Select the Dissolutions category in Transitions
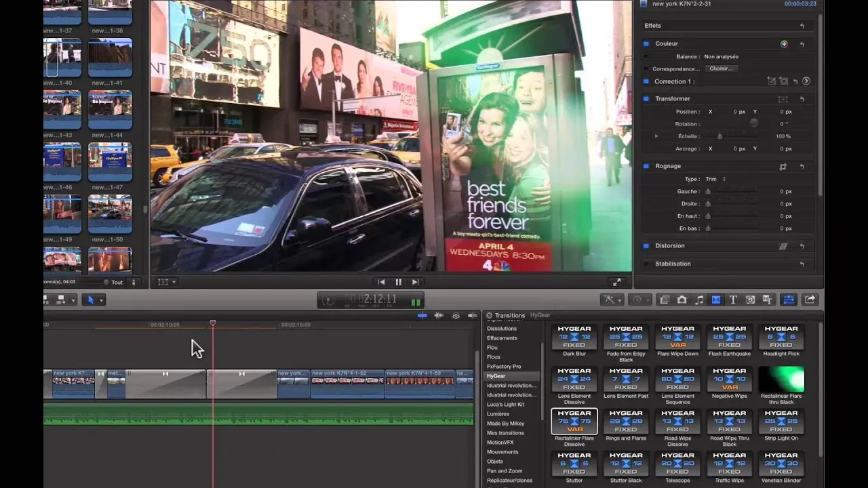868x488 pixels. tap(502, 328)
